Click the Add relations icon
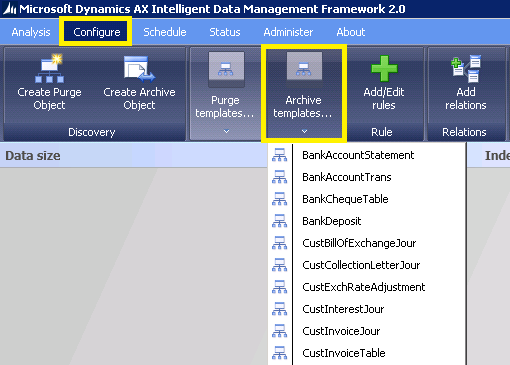Screen dimensions: 510x365 tap(466, 68)
